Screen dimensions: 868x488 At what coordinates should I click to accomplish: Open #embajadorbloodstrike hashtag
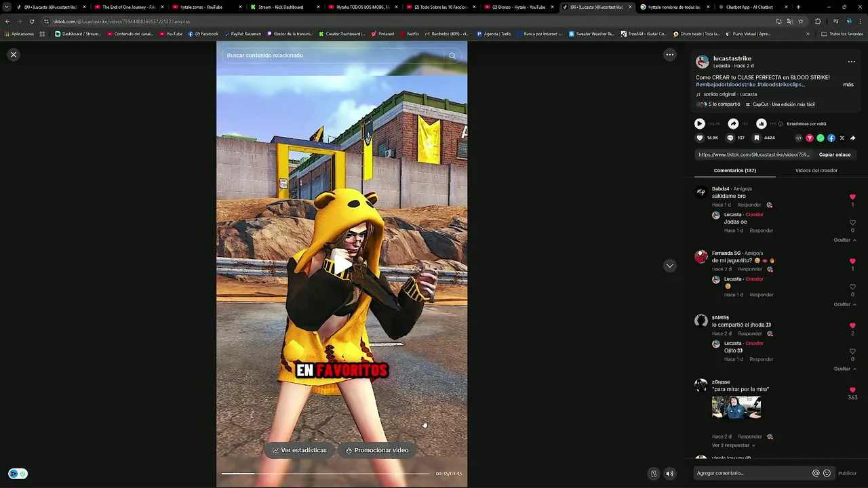click(726, 85)
